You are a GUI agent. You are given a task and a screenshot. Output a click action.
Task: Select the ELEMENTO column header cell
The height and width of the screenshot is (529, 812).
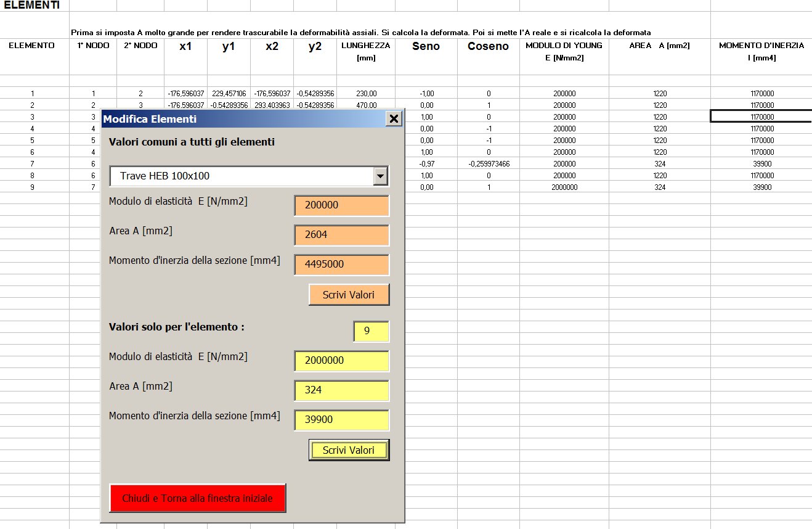click(x=35, y=57)
